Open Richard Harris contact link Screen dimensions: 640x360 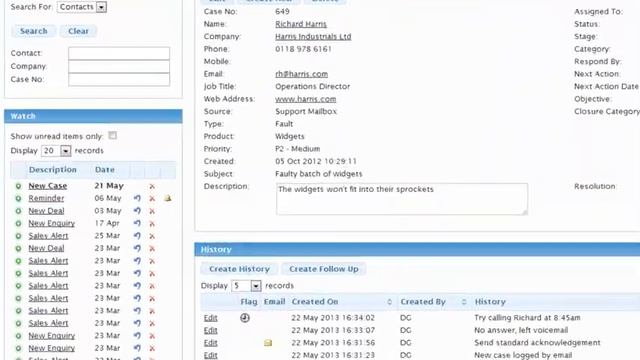coord(301,24)
